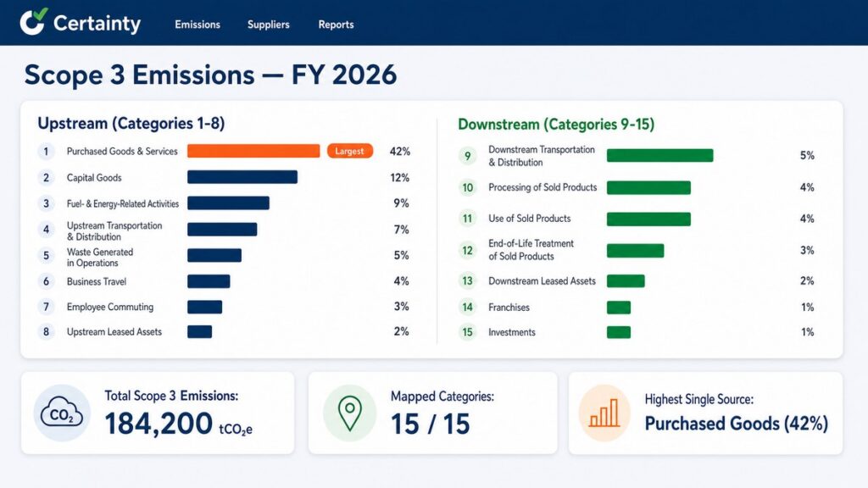Click the Employee Commuting bar

[x=205, y=307]
